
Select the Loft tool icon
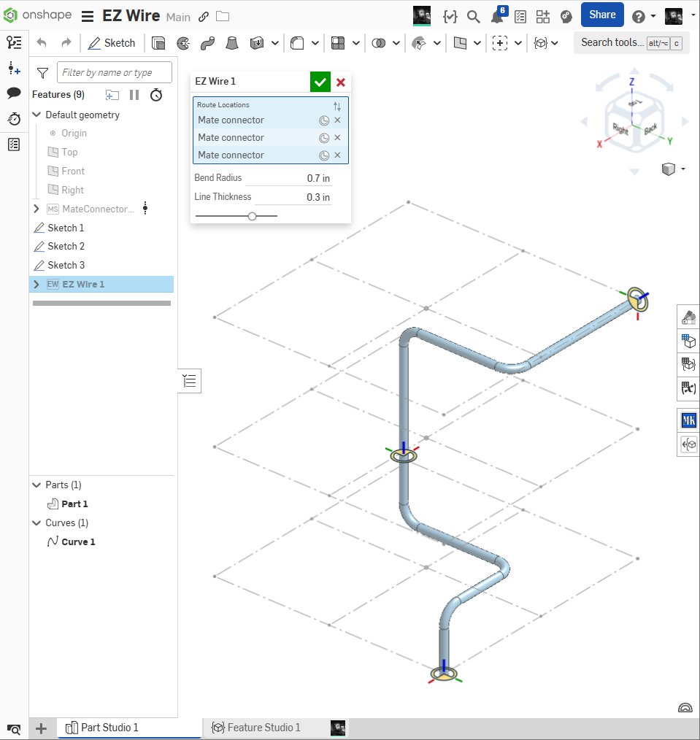coord(232,43)
